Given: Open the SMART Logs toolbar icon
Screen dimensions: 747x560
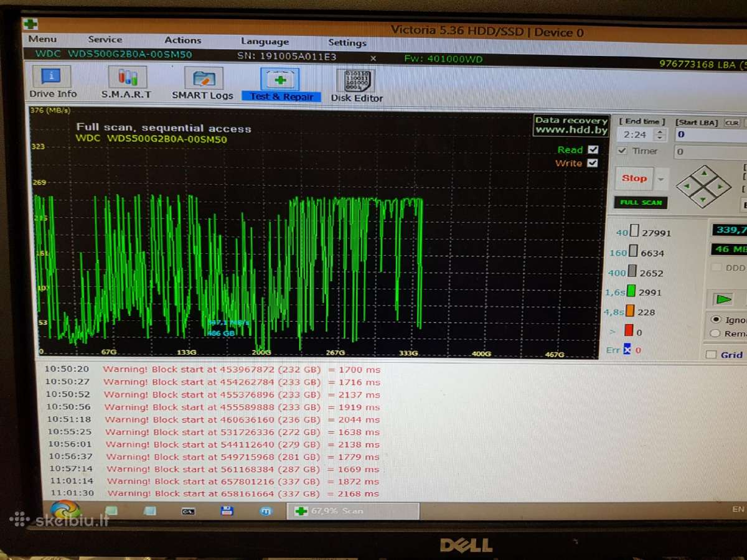Looking at the screenshot, I should pyautogui.click(x=203, y=78).
